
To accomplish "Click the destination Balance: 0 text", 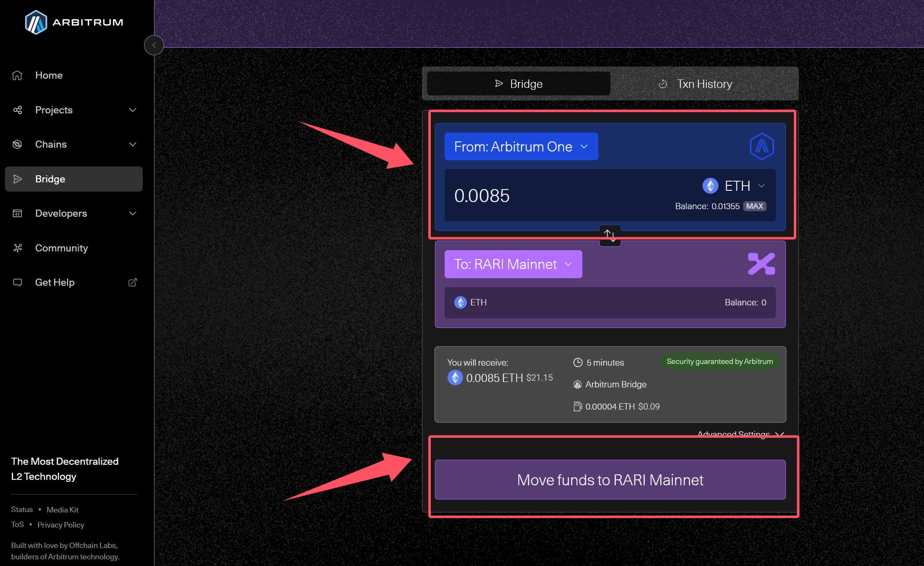I will [745, 302].
